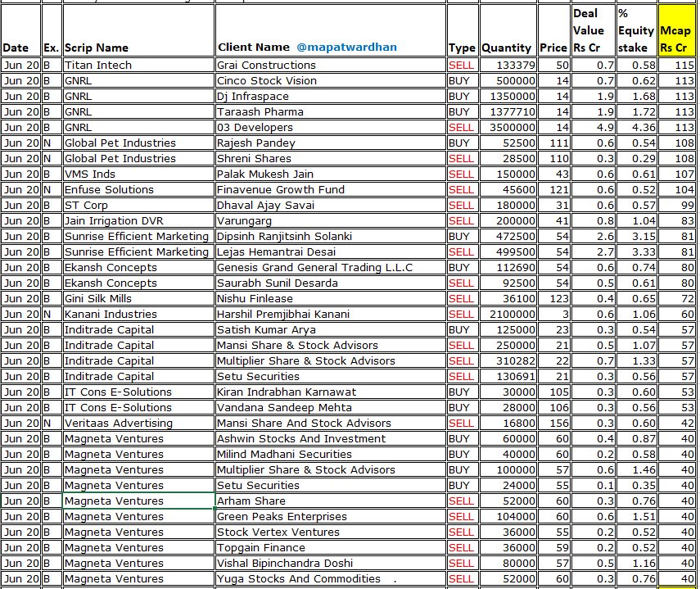Click the 'VMS Inds' scrip cell
Viewport: 700px width, 589px height.
138,174
